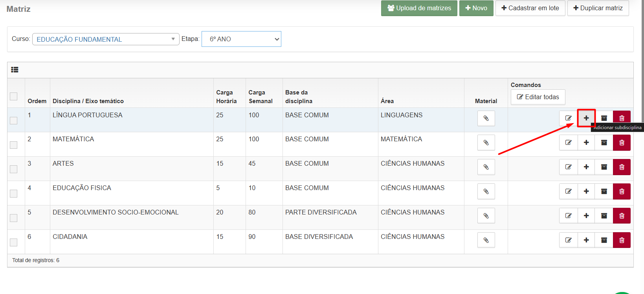Sort by the Disciplina / Eixo temático header
This screenshot has height=294, width=644.
click(88, 101)
